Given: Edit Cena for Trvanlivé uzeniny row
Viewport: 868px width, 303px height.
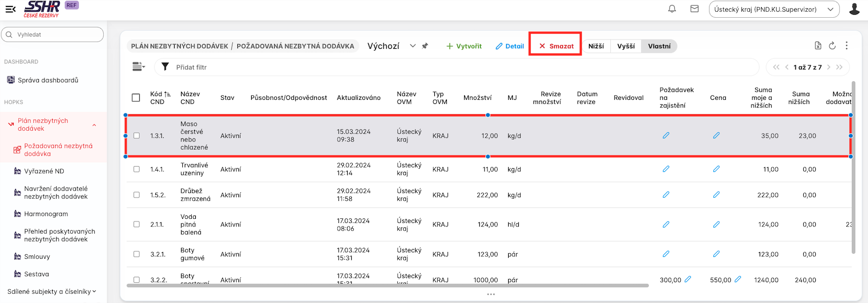Looking at the screenshot, I should [716, 169].
